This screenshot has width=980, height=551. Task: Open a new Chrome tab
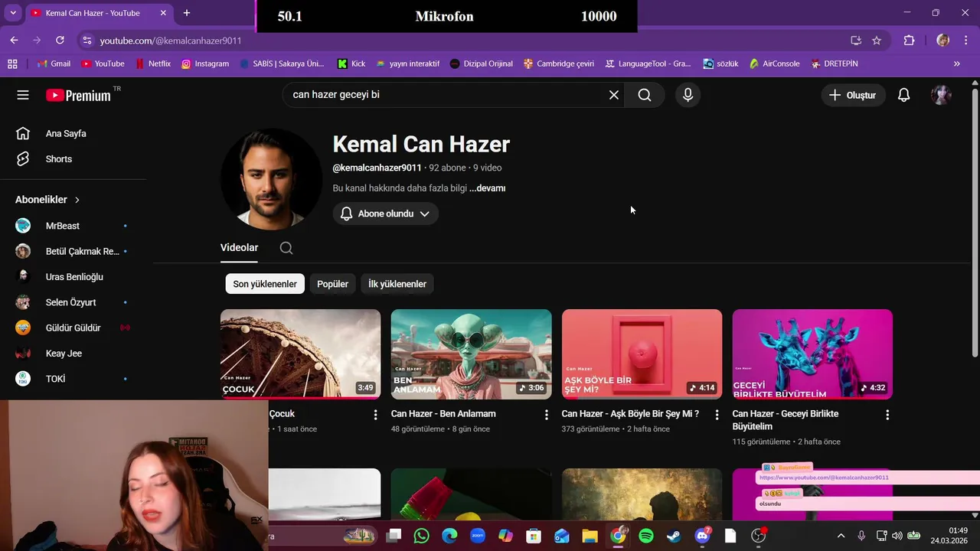coord(187,13)
